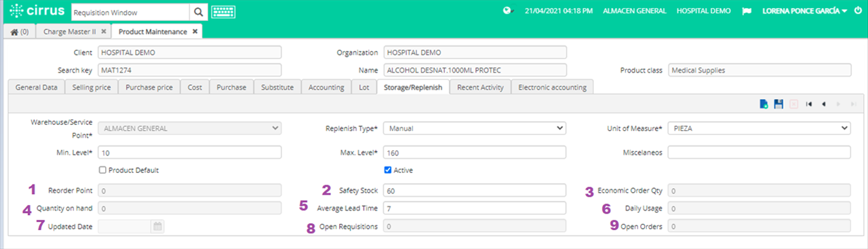The image size is (868, 249).
Task: Go to last record arrow
Action: coord(853,104)
